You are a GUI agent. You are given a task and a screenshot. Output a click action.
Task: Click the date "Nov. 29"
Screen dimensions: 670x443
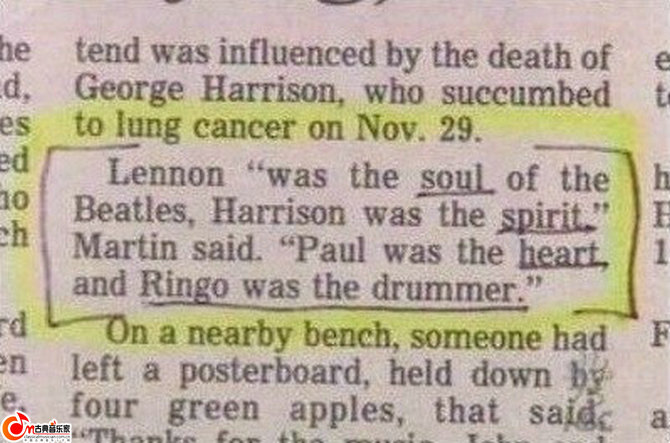click(416, 128)
